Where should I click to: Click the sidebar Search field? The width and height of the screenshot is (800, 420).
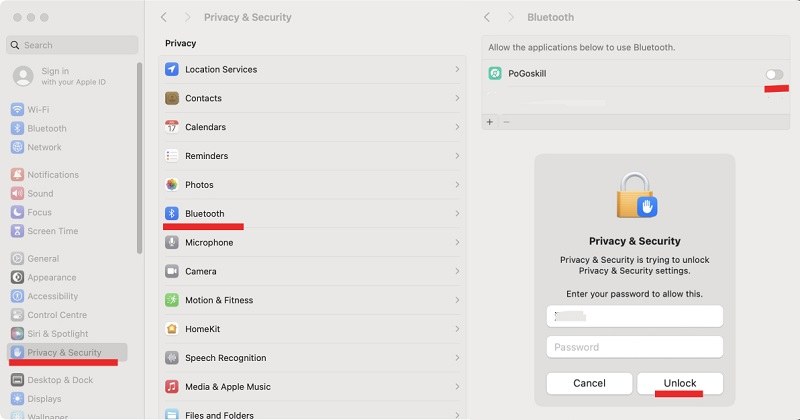pyautogui.click(x=72, y=45)
